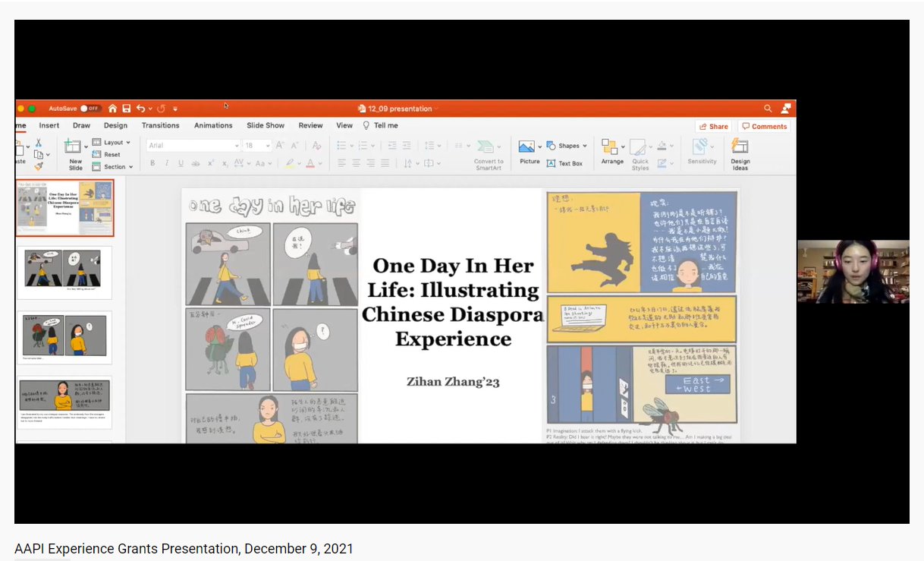Click the Undo arrow icon
Image resolution: width=924 pixels, height=561 pixels.
point(140,109)
